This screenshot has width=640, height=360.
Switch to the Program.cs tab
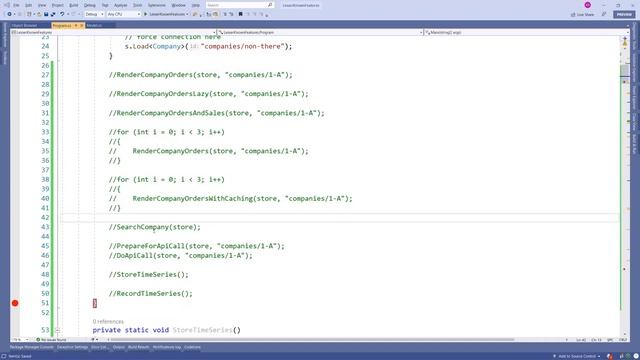point(62,25)
